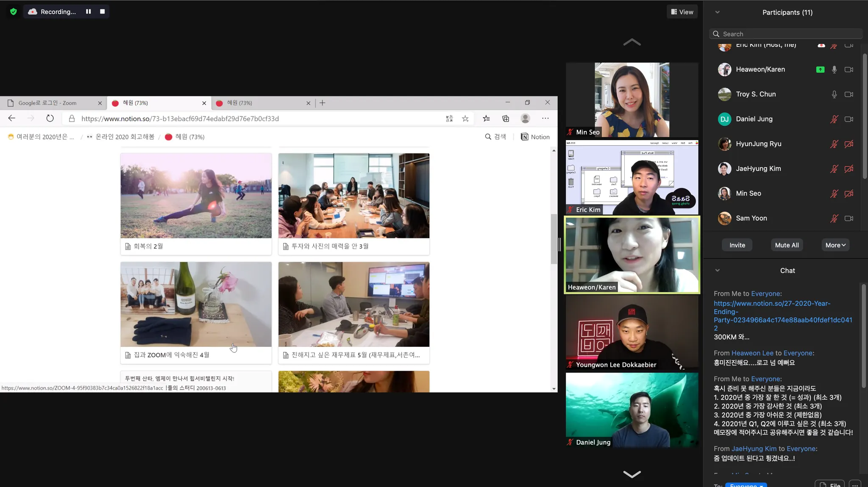Click the favorites star in address bar

point(465,119)
